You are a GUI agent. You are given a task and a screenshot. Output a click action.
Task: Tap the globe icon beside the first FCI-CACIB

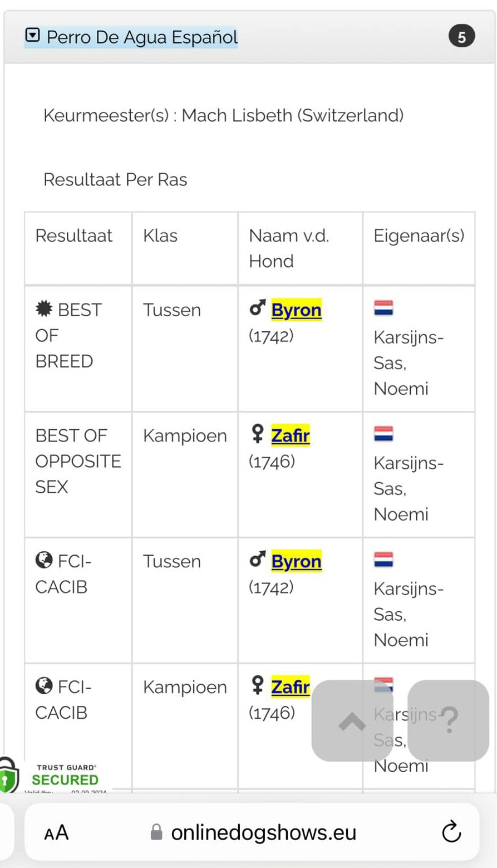44,561
